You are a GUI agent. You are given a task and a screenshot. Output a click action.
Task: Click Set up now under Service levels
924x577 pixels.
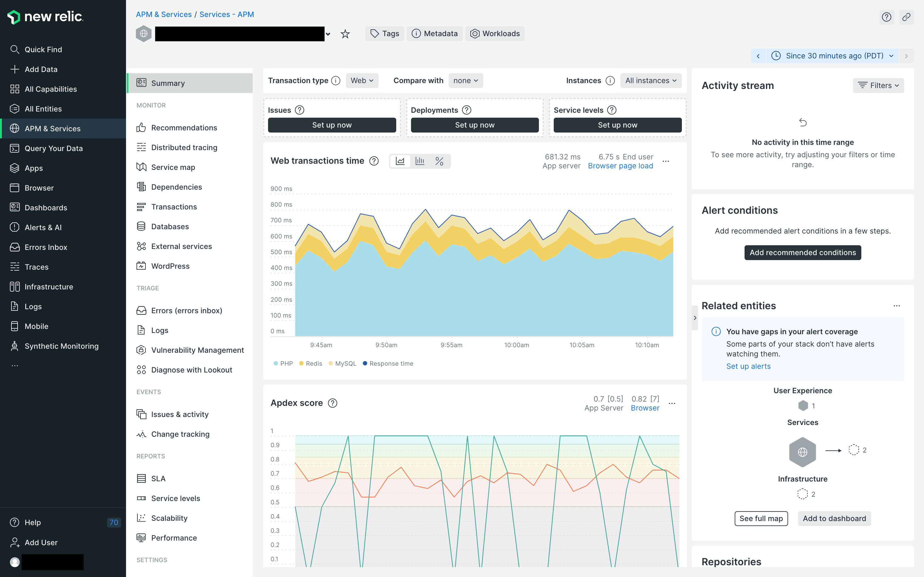click(617, 125)
